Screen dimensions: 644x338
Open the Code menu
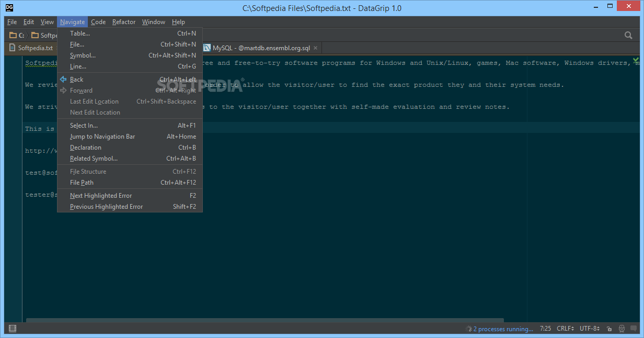pyautogui.click(x=98, y=22)
